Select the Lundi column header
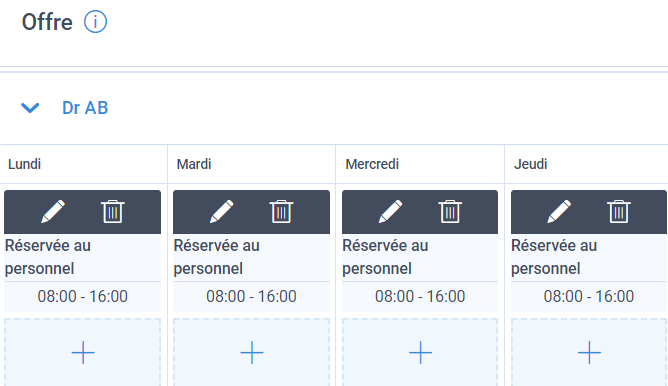 tap(24, 164)
